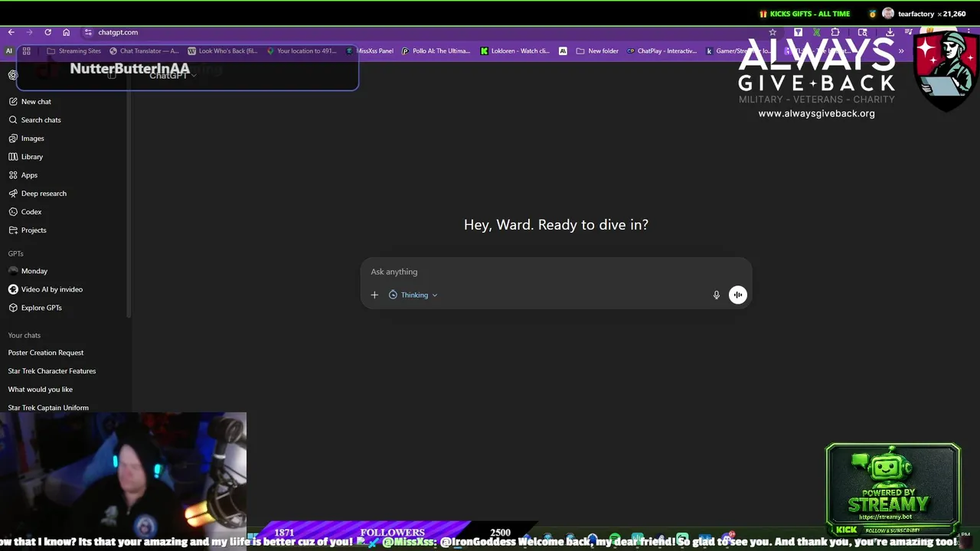Screen dimensions: 980x551
Task: Open the Thinking mode dropdown
Action: (413, 295)
